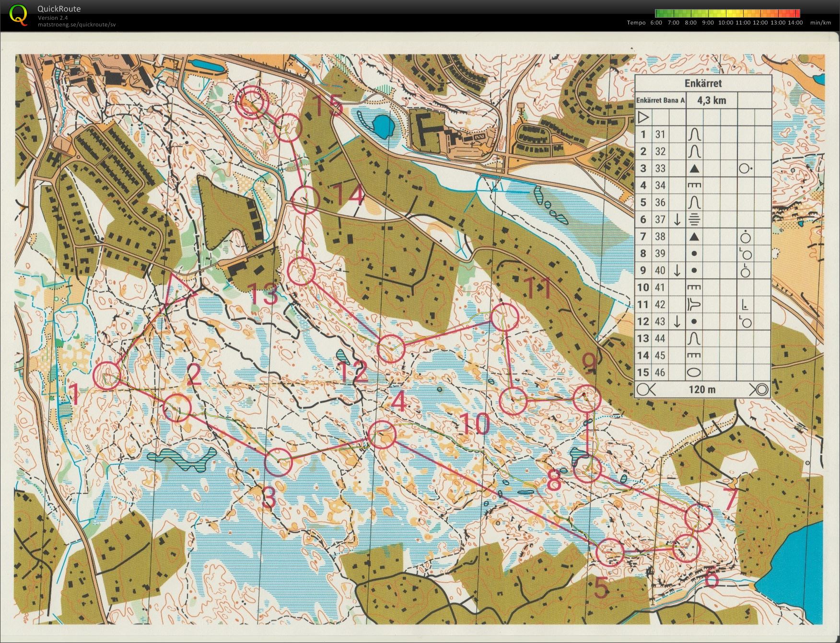Select control circle 13 on the map

click(301, 271)
